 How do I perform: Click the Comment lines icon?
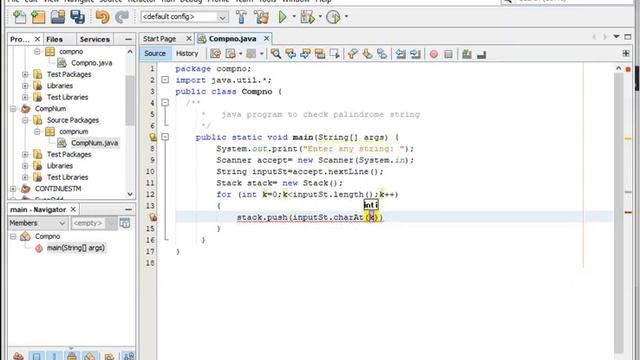[x=467, y=54]
